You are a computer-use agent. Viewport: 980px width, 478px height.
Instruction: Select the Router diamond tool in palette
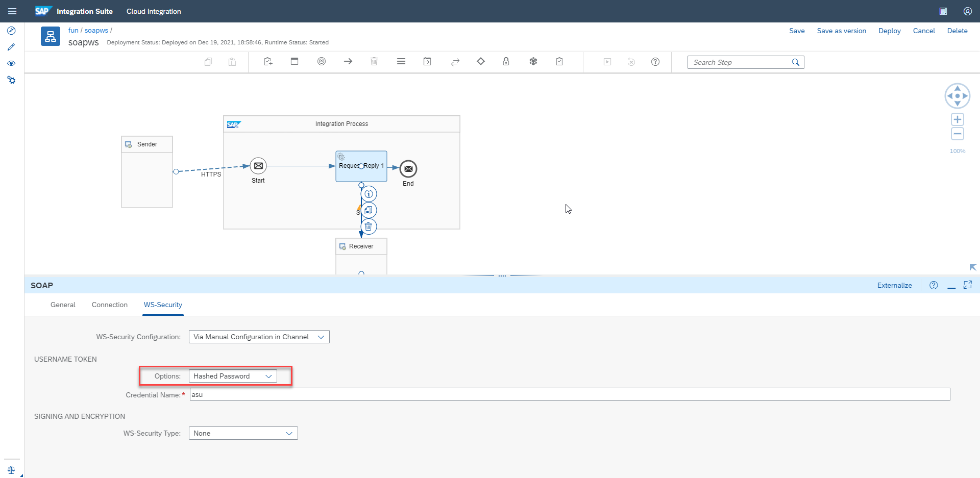(480, 62)
